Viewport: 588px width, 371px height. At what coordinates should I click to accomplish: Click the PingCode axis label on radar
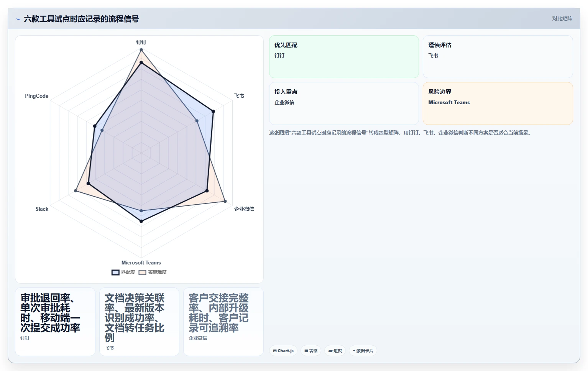tap(36, 96)
